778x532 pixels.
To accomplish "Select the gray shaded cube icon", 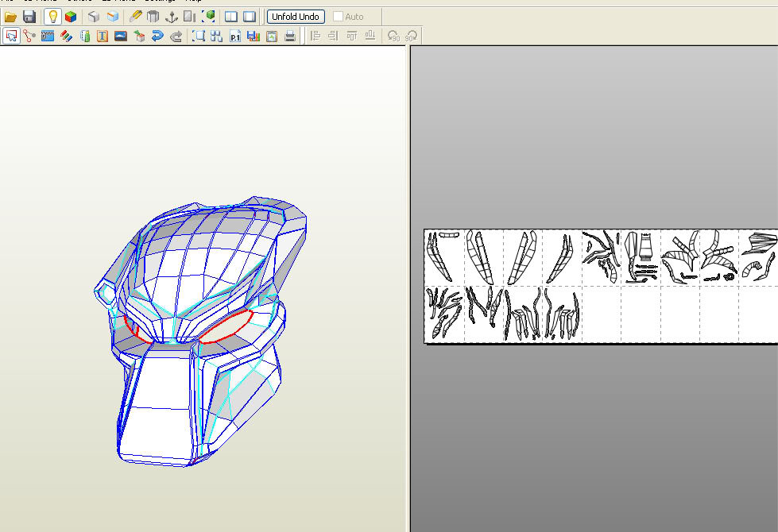I will click(94, 17).
